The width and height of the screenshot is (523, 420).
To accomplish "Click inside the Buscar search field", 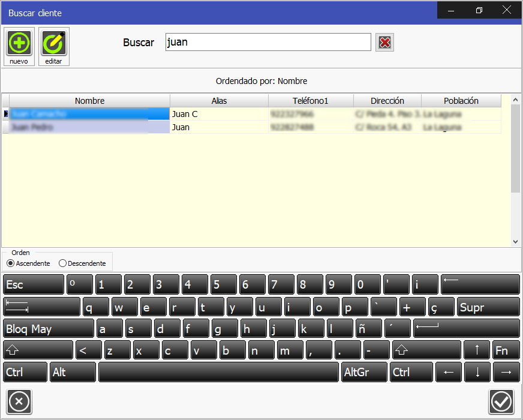I will tap(268, 42).
